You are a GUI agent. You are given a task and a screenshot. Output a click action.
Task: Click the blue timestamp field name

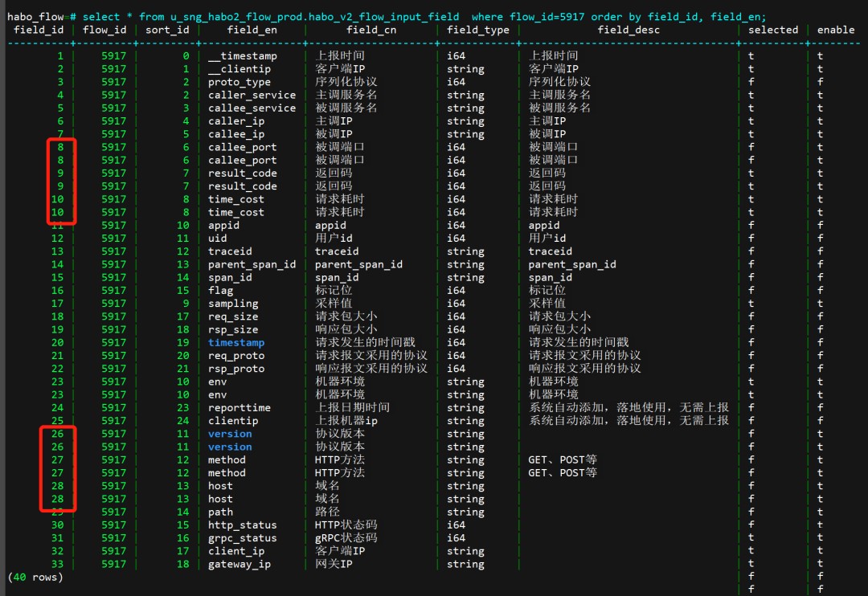coord(235,343)
